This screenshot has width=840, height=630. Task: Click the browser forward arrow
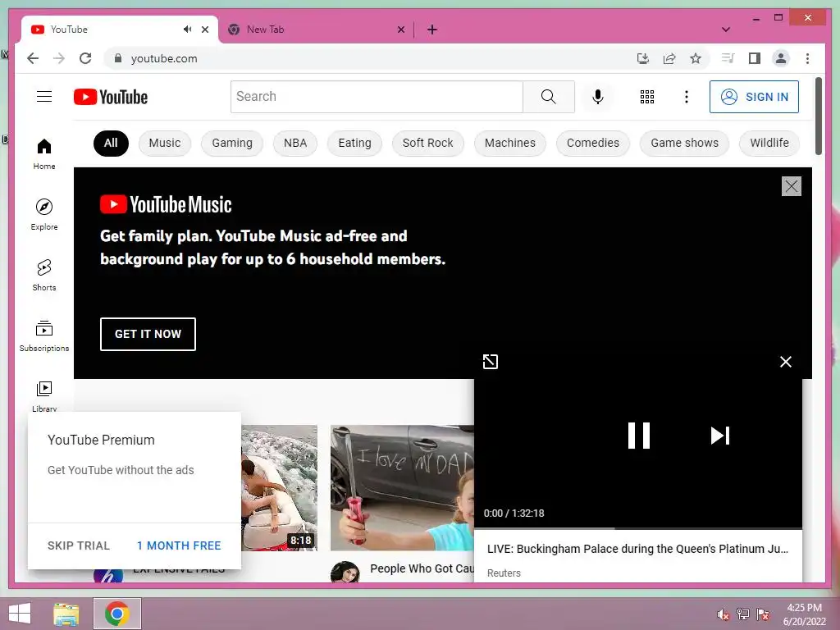(x=59, y=58)
